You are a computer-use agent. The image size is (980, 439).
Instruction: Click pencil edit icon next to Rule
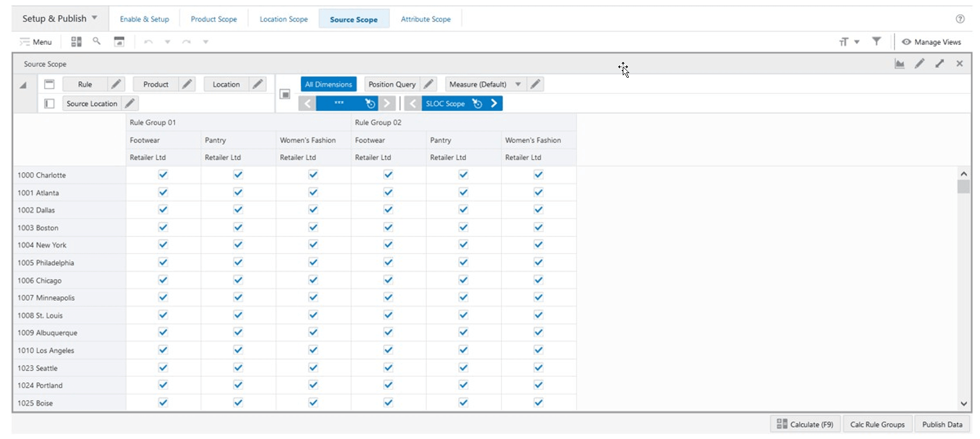click(116, 84)
